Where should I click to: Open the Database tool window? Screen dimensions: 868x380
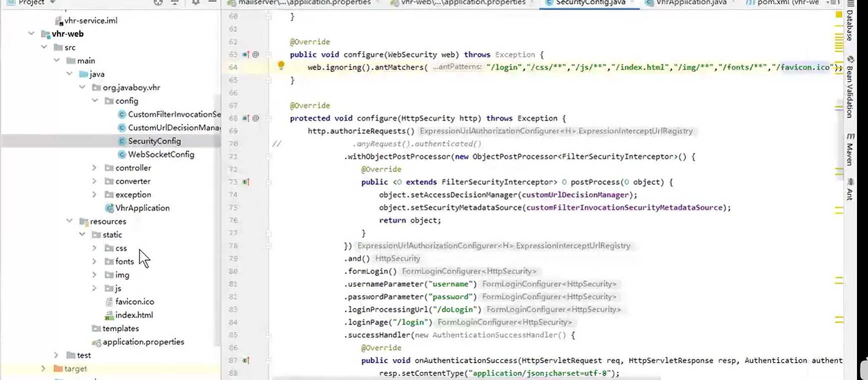(849, 22)
